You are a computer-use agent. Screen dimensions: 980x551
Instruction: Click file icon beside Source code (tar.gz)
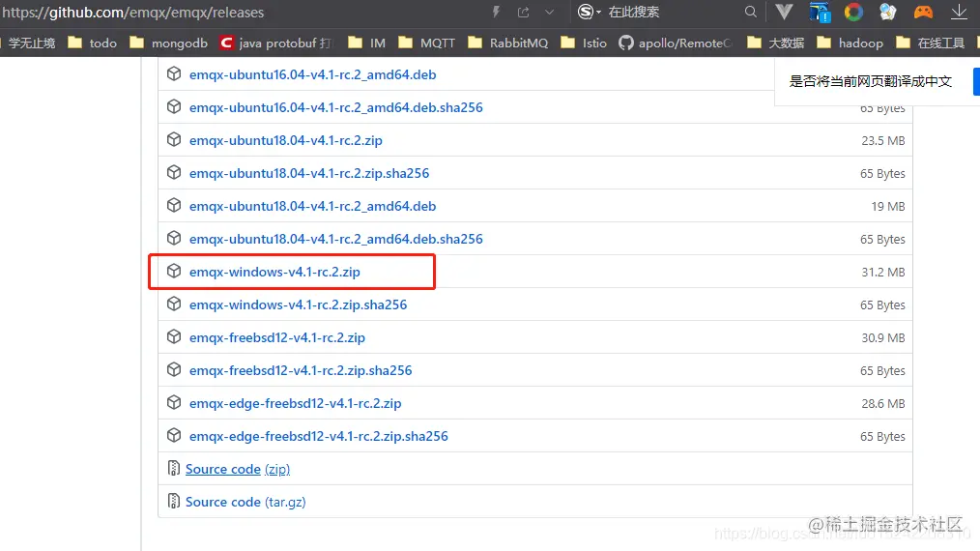[174, 501]
